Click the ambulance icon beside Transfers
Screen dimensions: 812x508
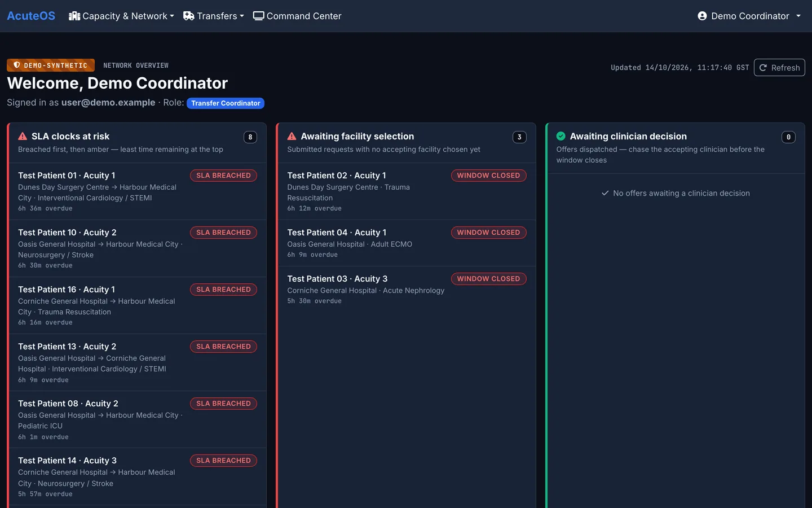pos(189,16)
